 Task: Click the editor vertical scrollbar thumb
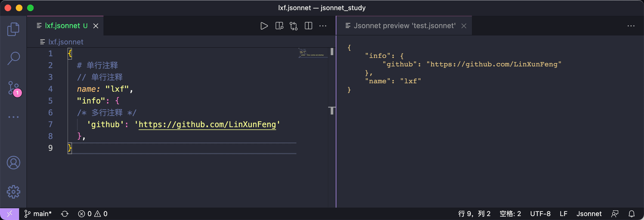click(332, 52)
